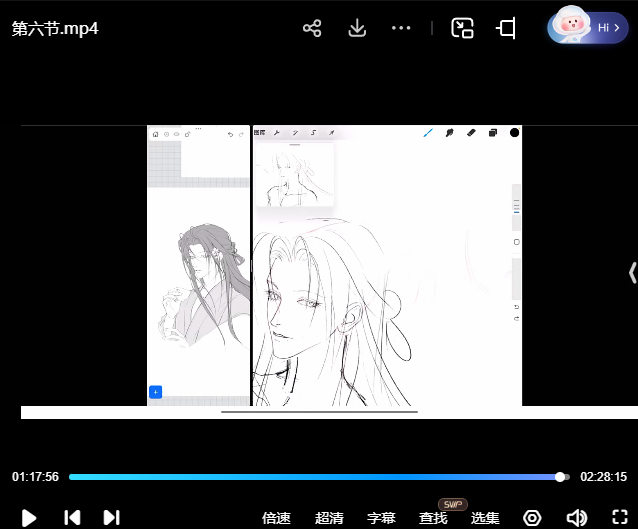Click the video frame showing the drawing
This screenshot has width=638, height=529.
pyautogui.click(x=334, y=265)
